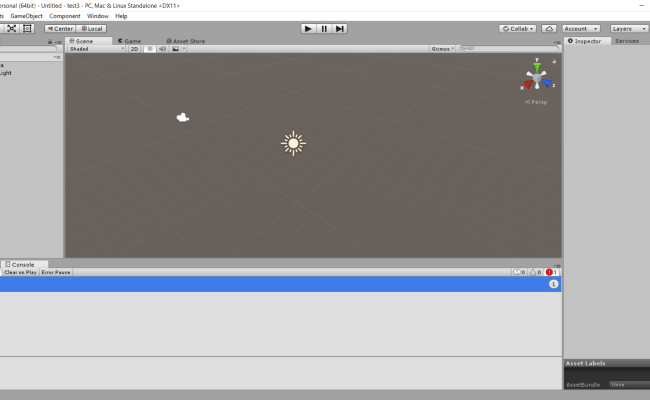
Task: Select the highlighted console error entry
Action: tap(281, 284)
